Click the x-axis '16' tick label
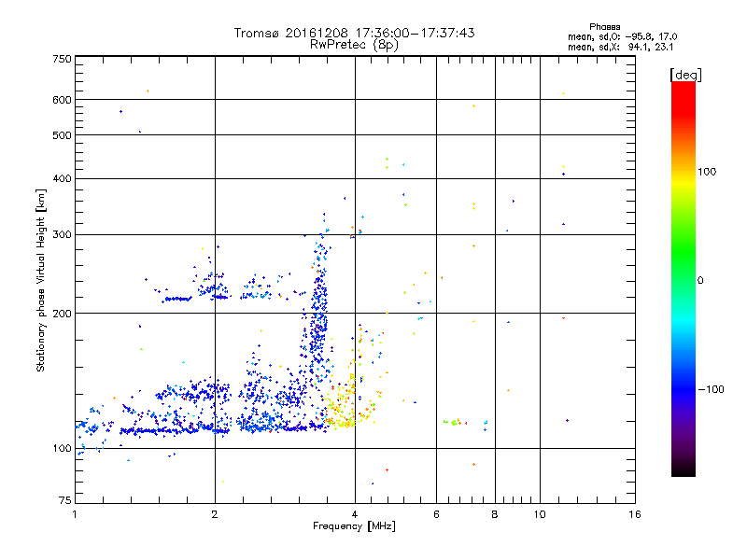The image size is (747, 560). pos(635,514)
